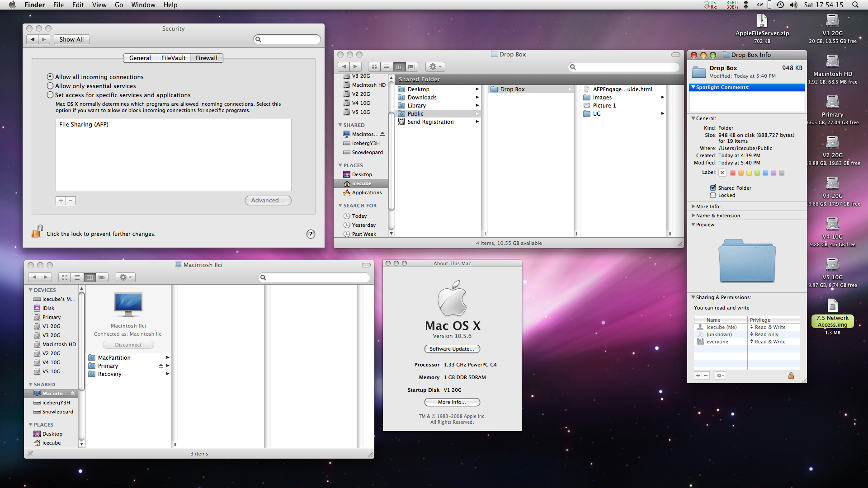The width and height of the screenshot is (868, 488).
Task: Apply red label color to Drop Box
Action: coord(733,173)
